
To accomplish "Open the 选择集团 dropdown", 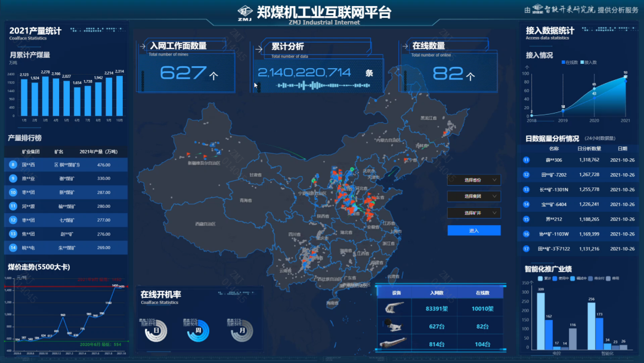I will coord(474,196).
